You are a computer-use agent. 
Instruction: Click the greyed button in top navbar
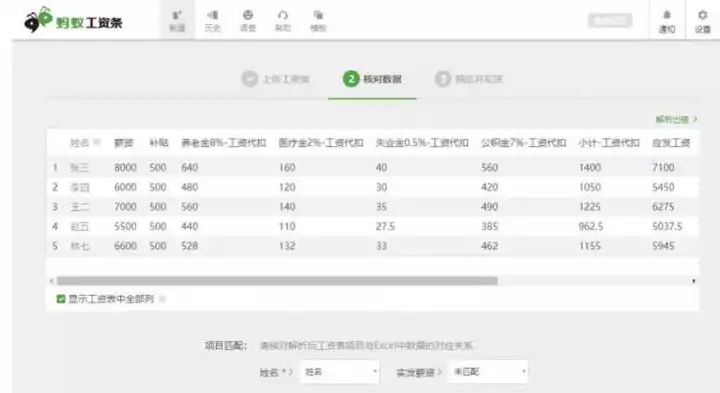click(610, 21)
